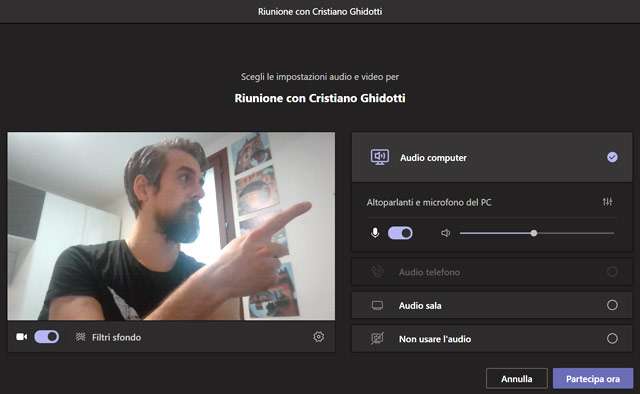Viewport: 640px width, 394px height.
Task: Click the window title bar text
Action: pyautogui.click(x=320, y=11)
